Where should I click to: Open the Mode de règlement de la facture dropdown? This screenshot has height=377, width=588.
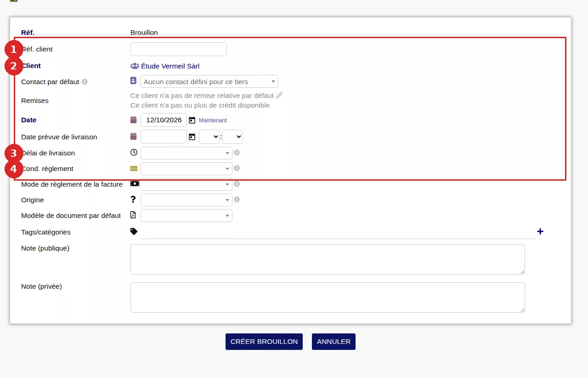(187, 184)
